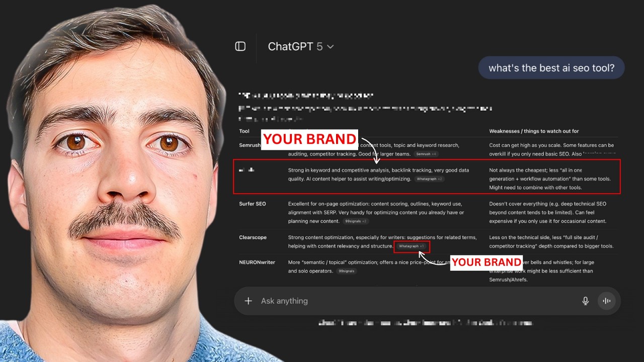Open the ChatGPT 5 model dropdown
Image resolution: width=644 pixels, height=362 pixels.
tap(300, 47)
